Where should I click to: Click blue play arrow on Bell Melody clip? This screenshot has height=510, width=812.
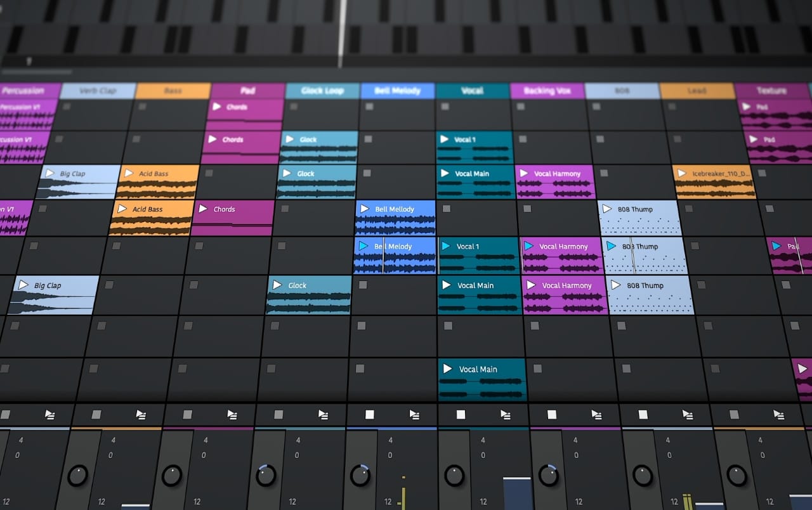click(x=363, y=245)
